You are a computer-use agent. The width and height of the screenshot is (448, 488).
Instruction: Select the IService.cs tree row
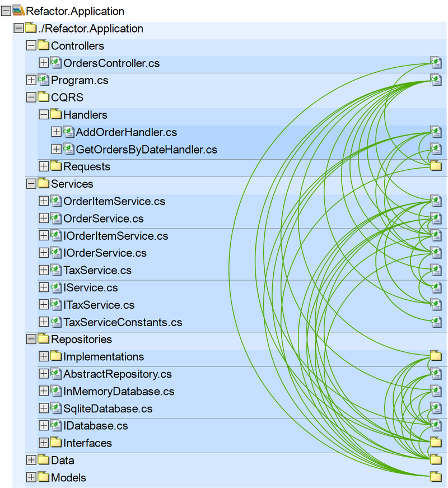pyautogui.click(x=242, y=287)
